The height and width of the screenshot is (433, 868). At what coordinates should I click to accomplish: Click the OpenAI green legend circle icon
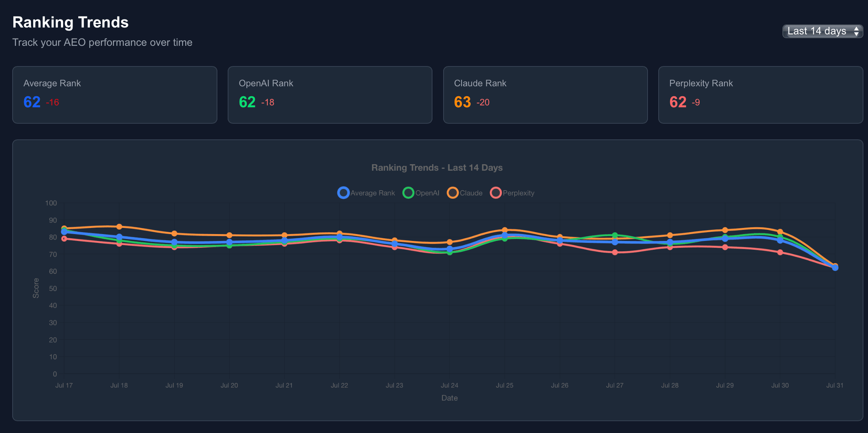[x=408, y=193]
